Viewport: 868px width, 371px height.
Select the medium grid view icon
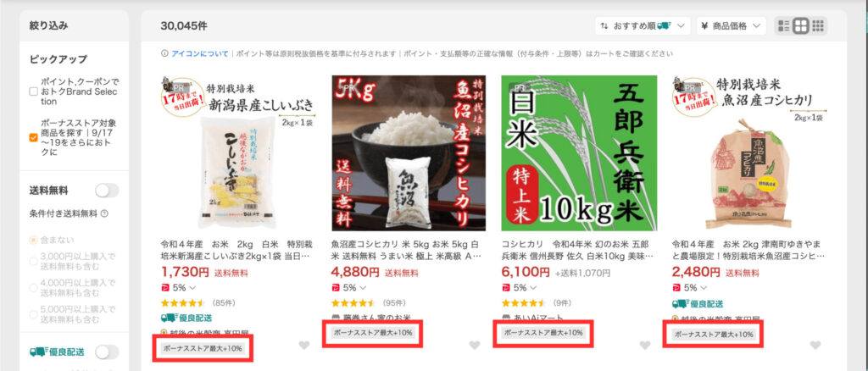(800, 25)
